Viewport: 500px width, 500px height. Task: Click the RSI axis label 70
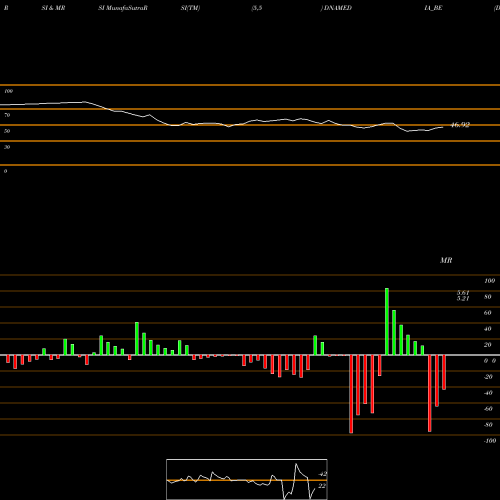pos(7,115)
